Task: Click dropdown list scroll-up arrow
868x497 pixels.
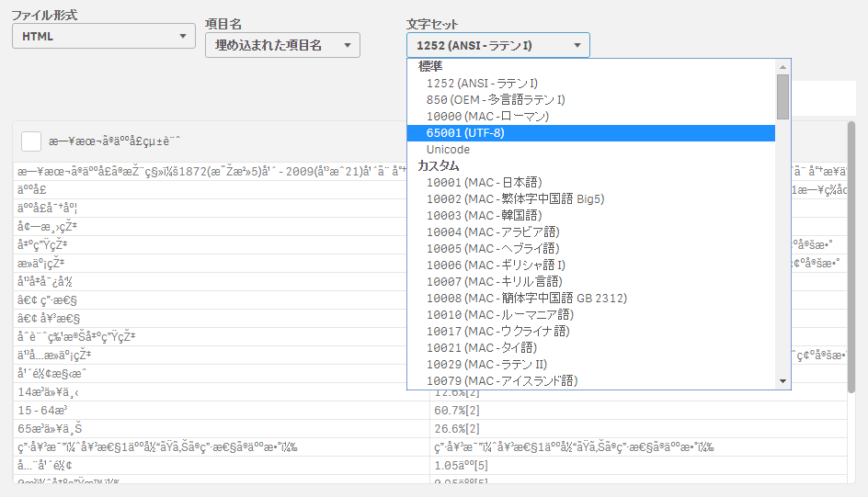Action: pyautogui.click(x=783, y=67)
